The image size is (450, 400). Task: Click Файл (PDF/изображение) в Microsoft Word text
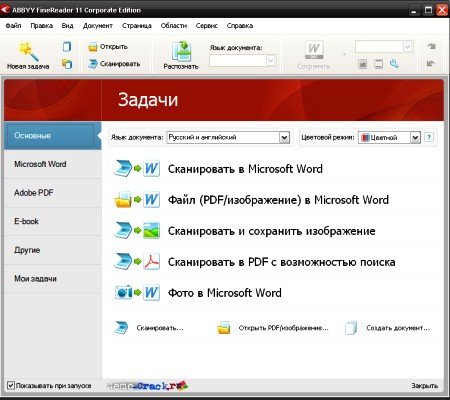278,200
